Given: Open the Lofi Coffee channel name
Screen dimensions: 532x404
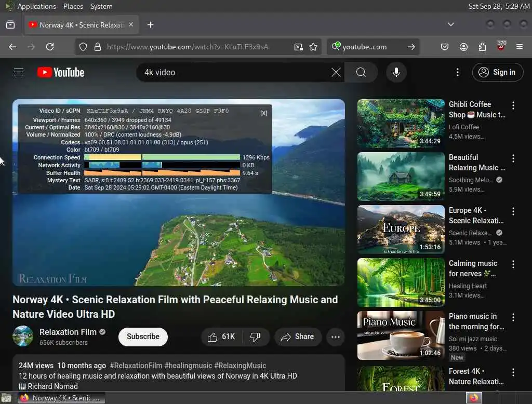Looking at the screenshot, I should click(464, 127).
